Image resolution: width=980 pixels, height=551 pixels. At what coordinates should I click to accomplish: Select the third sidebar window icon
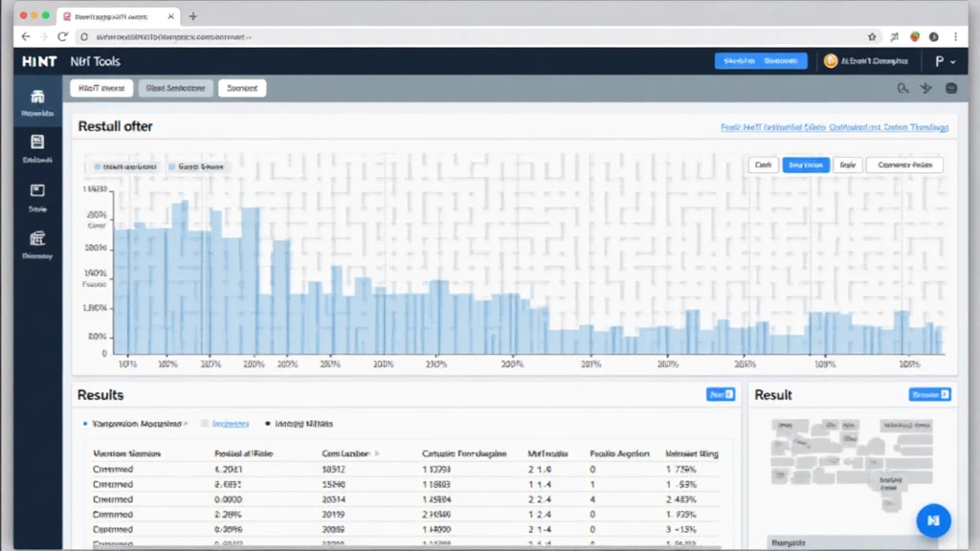37,190
